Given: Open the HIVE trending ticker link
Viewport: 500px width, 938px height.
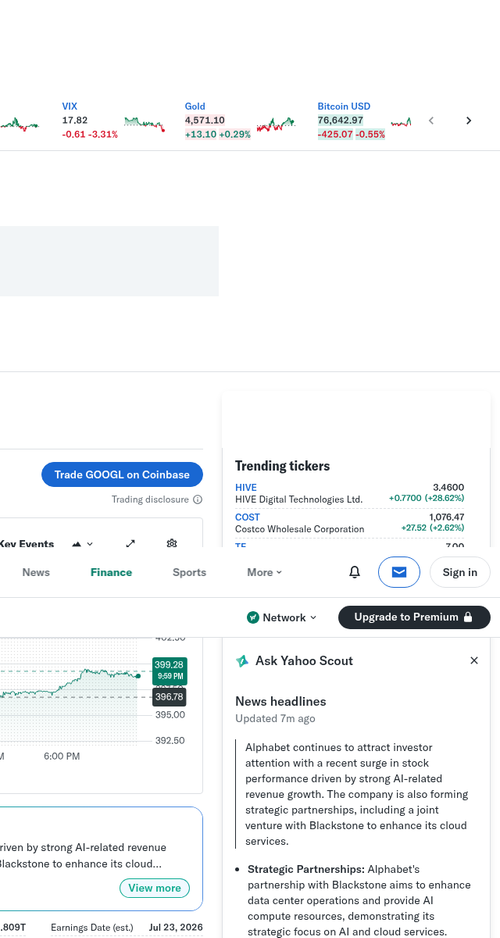Looking at the screenshot, I should [x=246, y=488].
